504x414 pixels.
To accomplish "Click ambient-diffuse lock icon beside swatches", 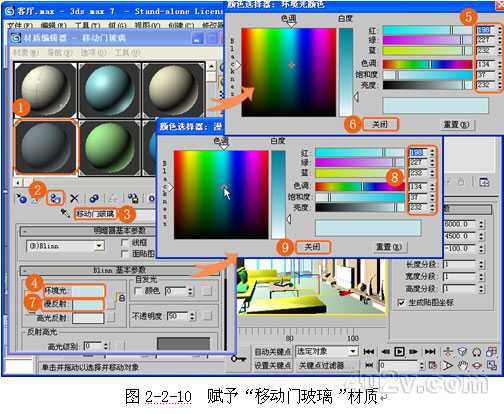I will click(x=122, y=298).
